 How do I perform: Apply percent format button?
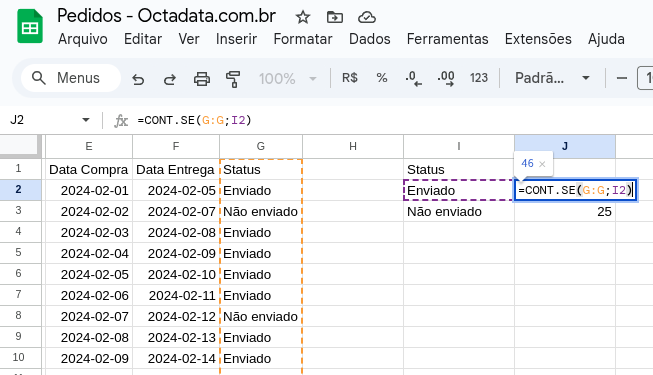(x=382, y=78)
